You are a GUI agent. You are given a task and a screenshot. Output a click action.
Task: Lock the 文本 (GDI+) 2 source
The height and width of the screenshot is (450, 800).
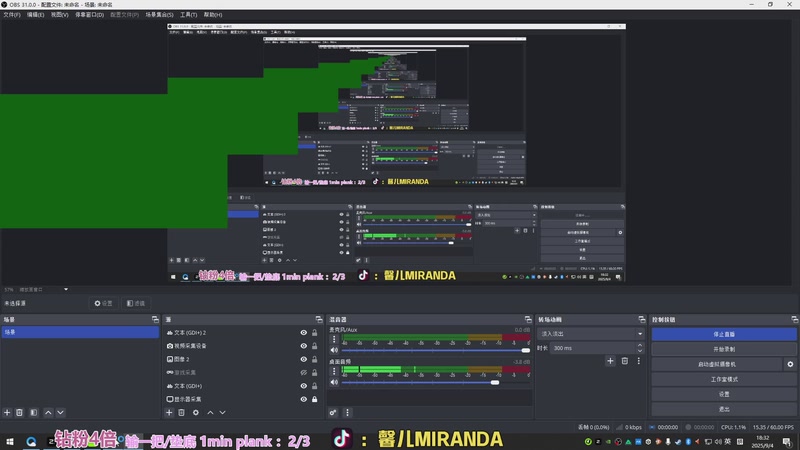click(315, 333)
